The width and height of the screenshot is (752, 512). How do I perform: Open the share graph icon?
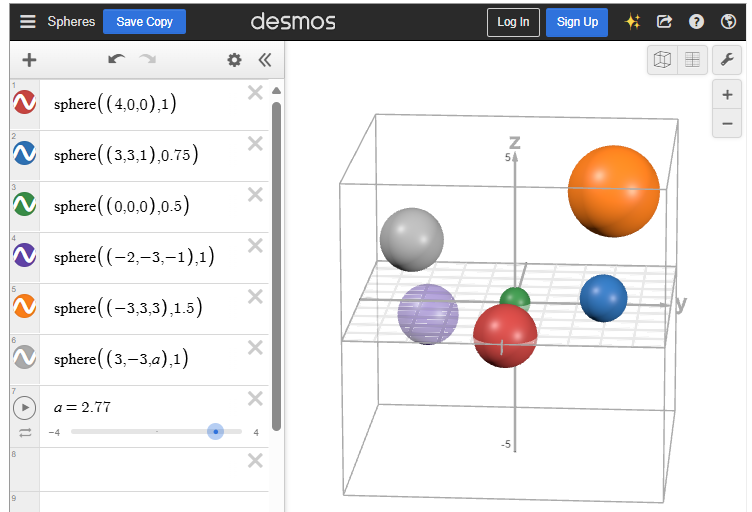(664, 22)
